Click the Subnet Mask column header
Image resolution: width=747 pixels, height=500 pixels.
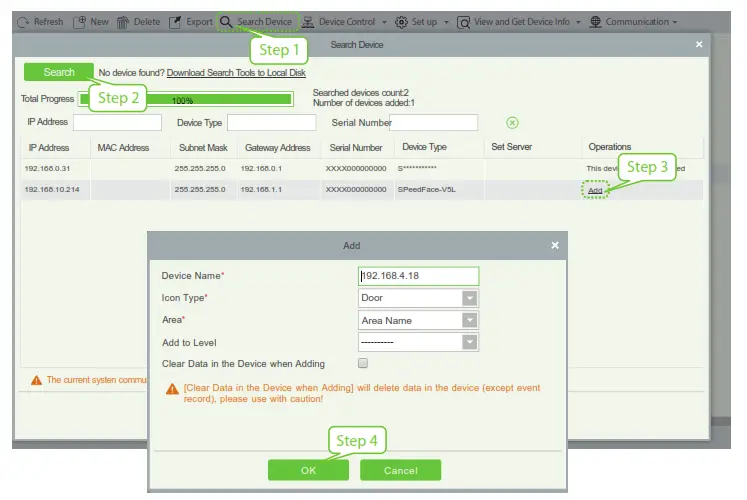(203, 148)
